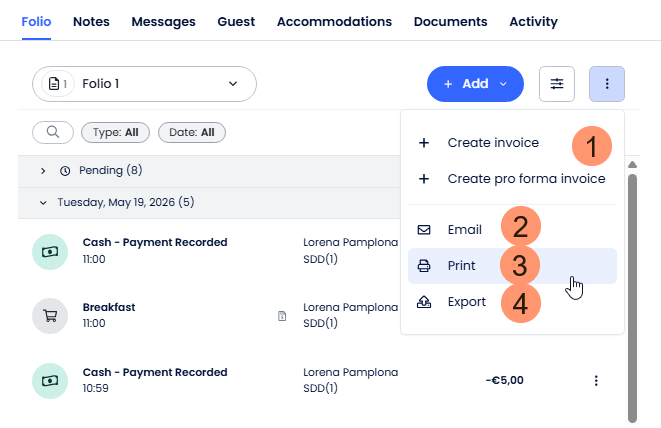This screenshot has width=661, height=428.
Task: Open the three-dot menu for the -€5,00 payment
Action: 596,380
